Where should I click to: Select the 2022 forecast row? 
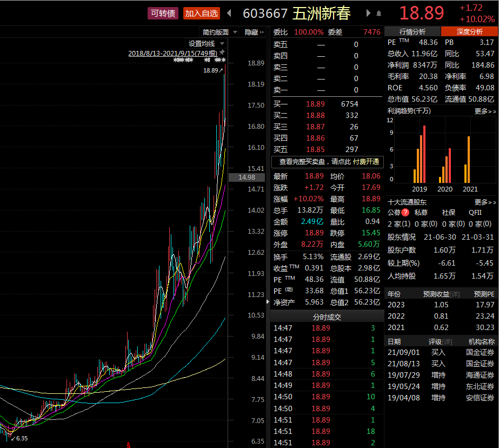point(441,316)
